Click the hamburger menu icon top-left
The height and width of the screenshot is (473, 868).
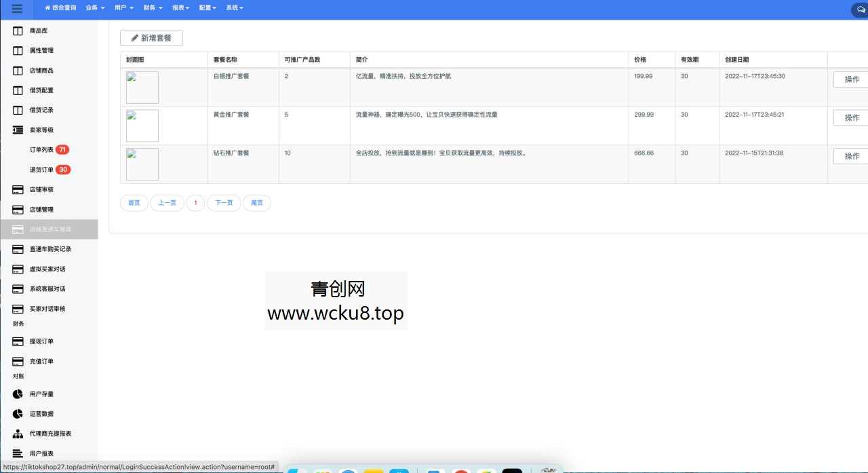16,8
